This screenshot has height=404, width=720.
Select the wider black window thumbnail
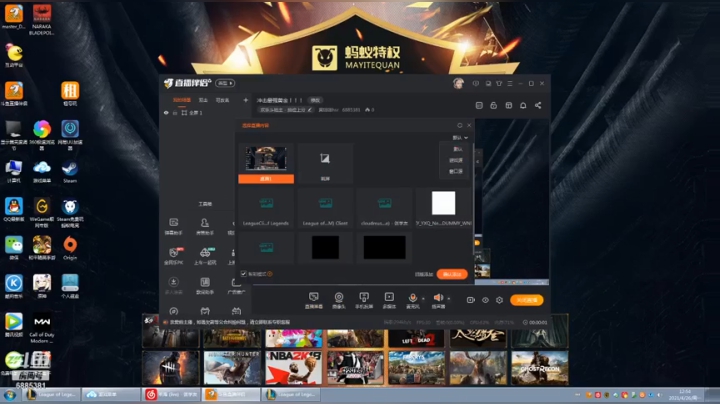point(384,247)
